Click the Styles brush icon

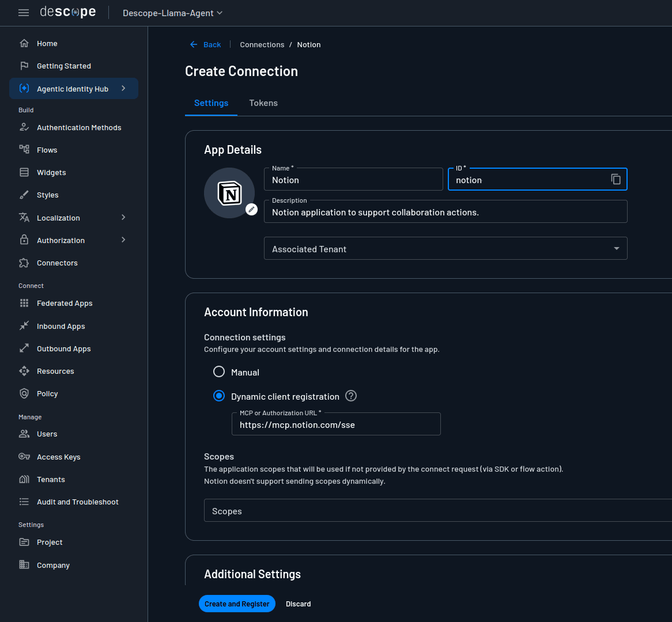(x=24, y=195)
